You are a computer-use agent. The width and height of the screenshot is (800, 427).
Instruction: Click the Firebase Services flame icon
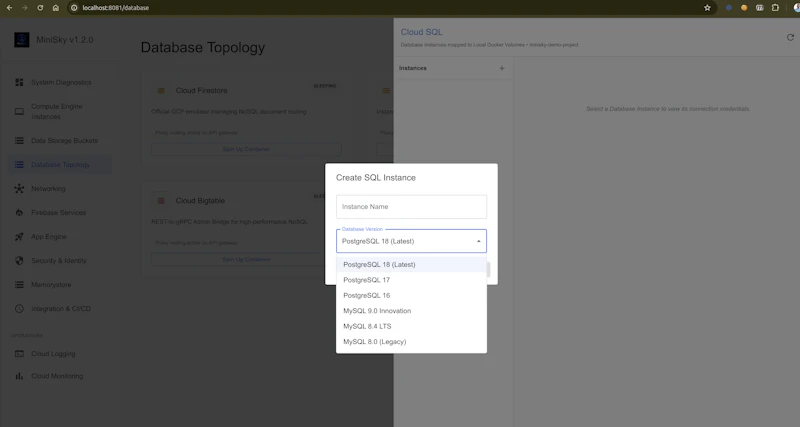click(x=19, y=213)
